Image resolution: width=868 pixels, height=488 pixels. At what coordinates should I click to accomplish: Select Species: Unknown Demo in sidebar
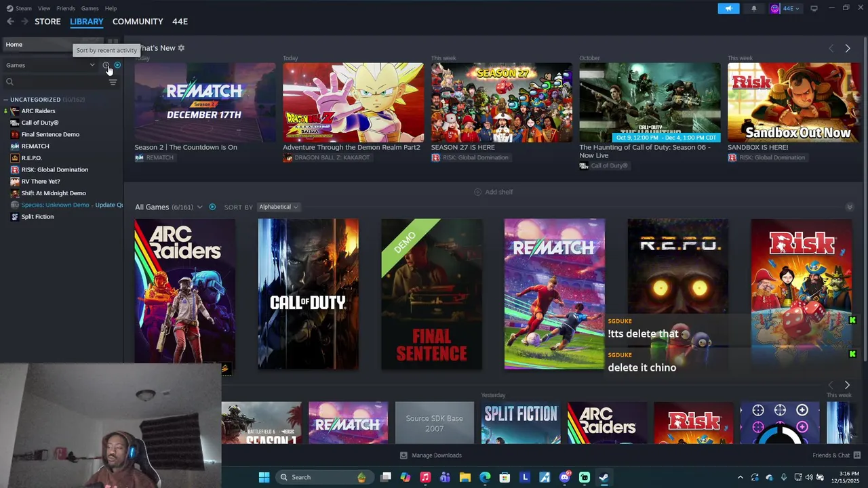[55, 205]
